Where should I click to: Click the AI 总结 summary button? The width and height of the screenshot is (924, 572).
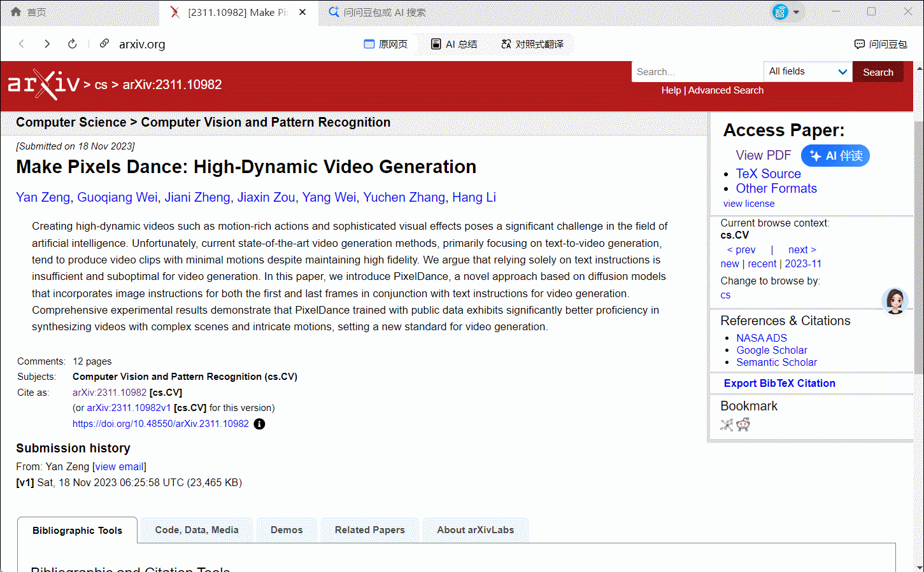pos(454,44)
